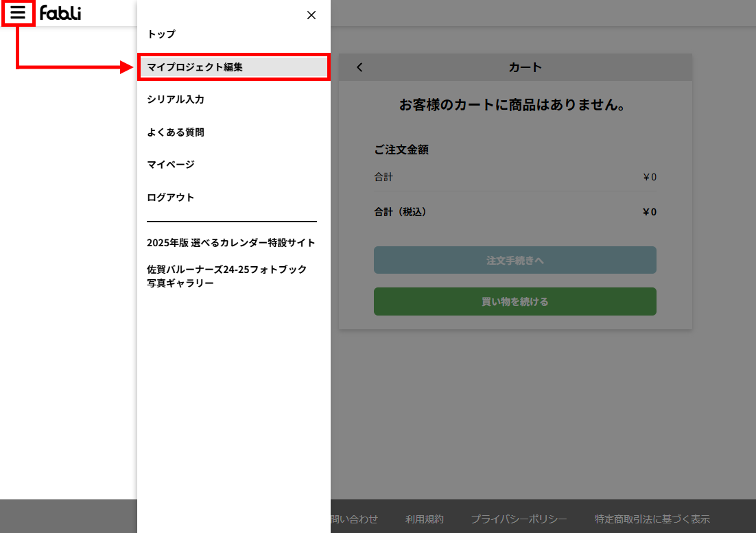Image resolution: width=756 pixels, height=533 pixels.
Task: Open マイプロジェクト編集 menu item
Action: click(195, 67)
